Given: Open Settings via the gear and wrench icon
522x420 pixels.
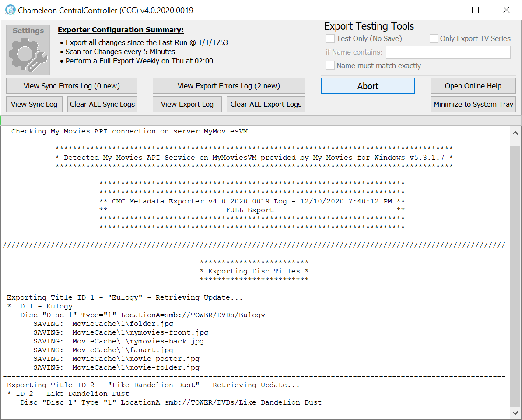Looking at the screenshot, I should (x=28, y=50).
